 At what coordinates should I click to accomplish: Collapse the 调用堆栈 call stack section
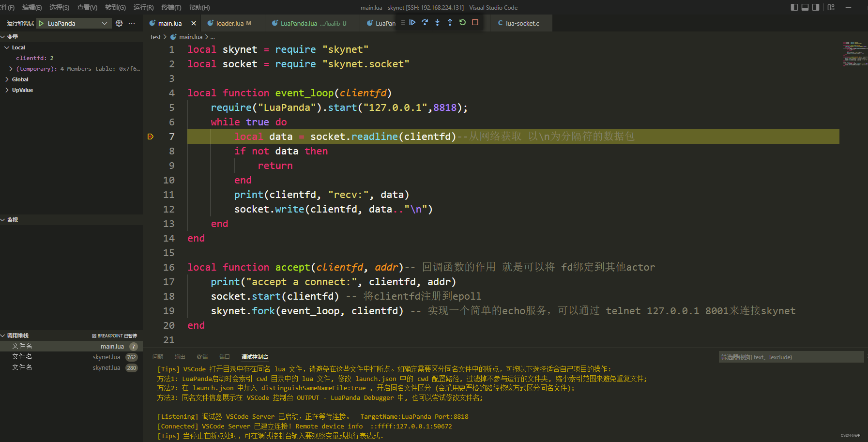(3, 335)
